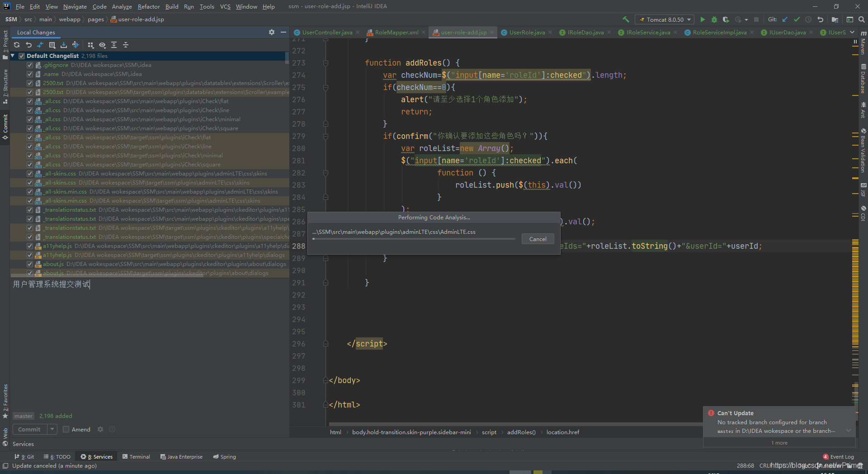Open the Changelists icon menu
This screenshot has width=868, height=474.
click(52, 45)
